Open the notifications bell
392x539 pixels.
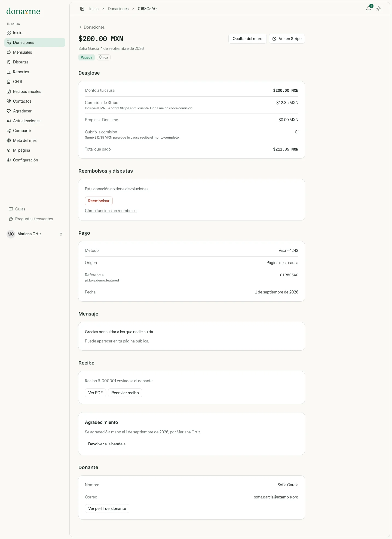coord(369,9)
